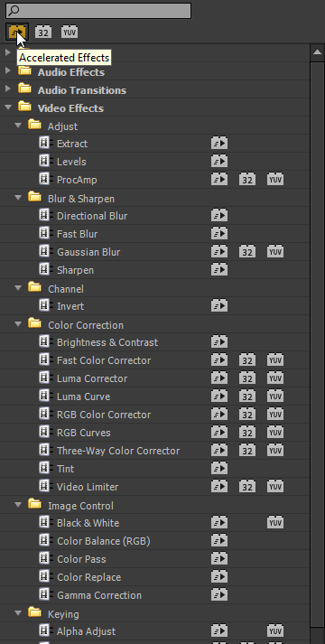Click the Invert effect film icon
The image size is (325, 644).
point(45,305)
